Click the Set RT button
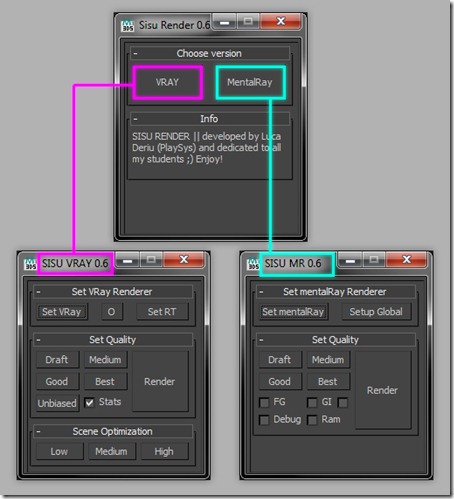The height and width of the screenshot is (499, 454). [x=162, y=312]
